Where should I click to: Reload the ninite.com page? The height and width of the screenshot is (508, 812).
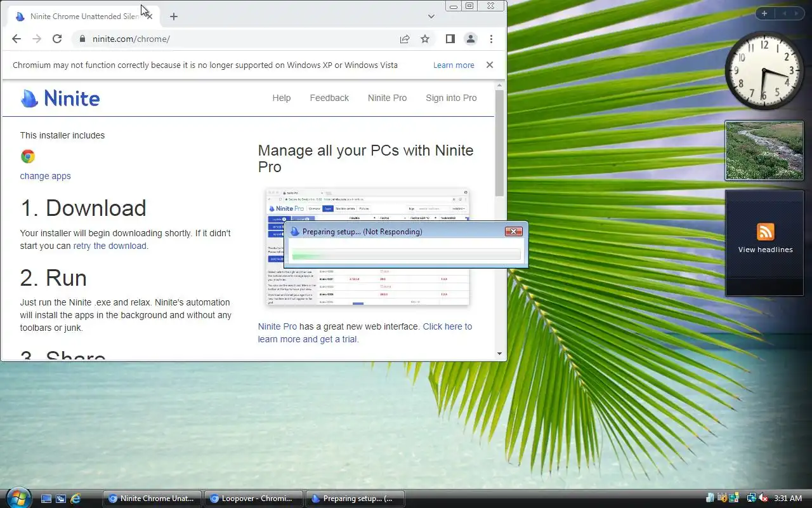[x=57, y=39]
